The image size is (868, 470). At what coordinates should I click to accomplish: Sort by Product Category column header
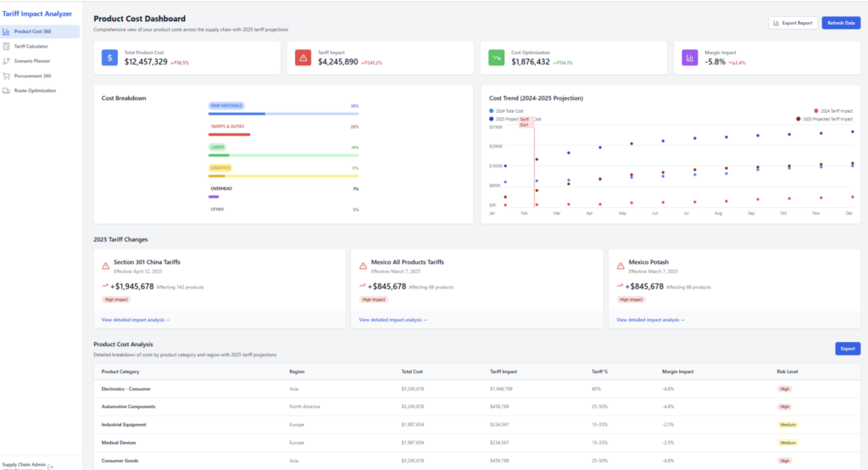[x=120, y=372]
